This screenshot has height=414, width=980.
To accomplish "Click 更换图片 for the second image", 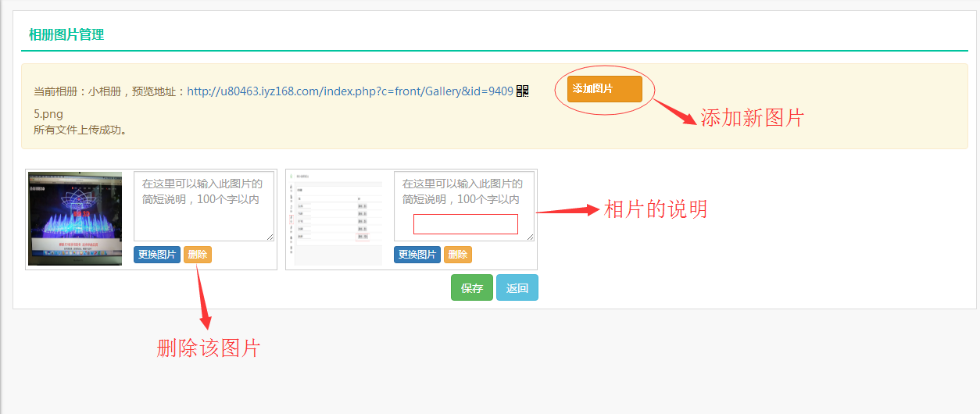I will 417,255.
